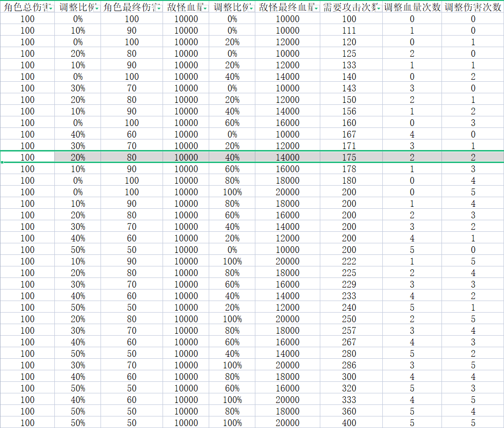The width and height of the screenshot is (504, 428).
Task: Expand the 需要攻击次数 filter dropdown
Action: click(x=379, y=9)
